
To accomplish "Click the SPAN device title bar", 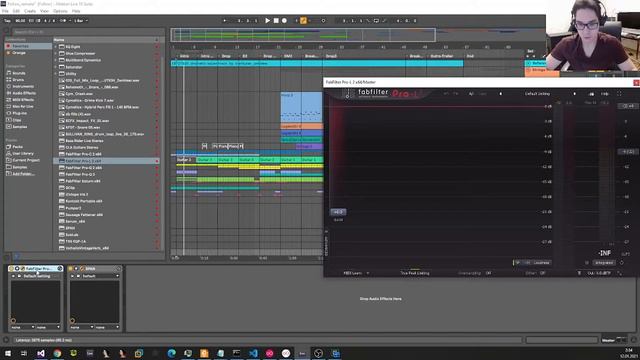I will point(94,269).
